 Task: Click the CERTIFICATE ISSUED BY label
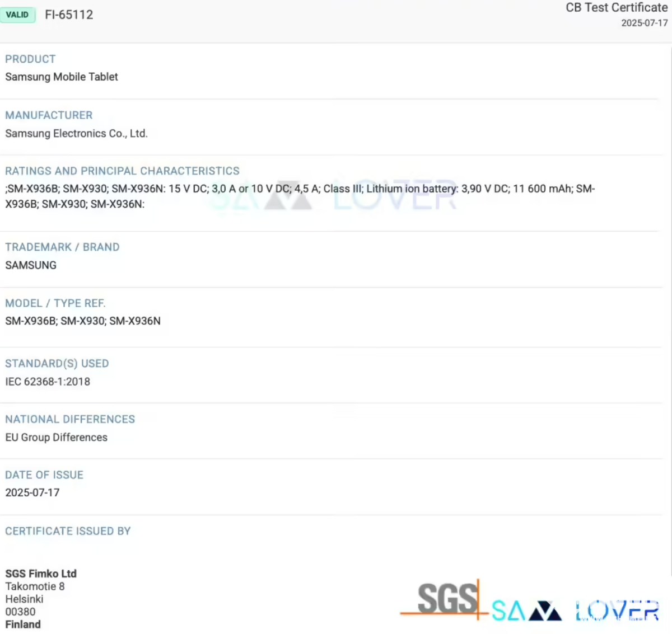tap(68, 531)
